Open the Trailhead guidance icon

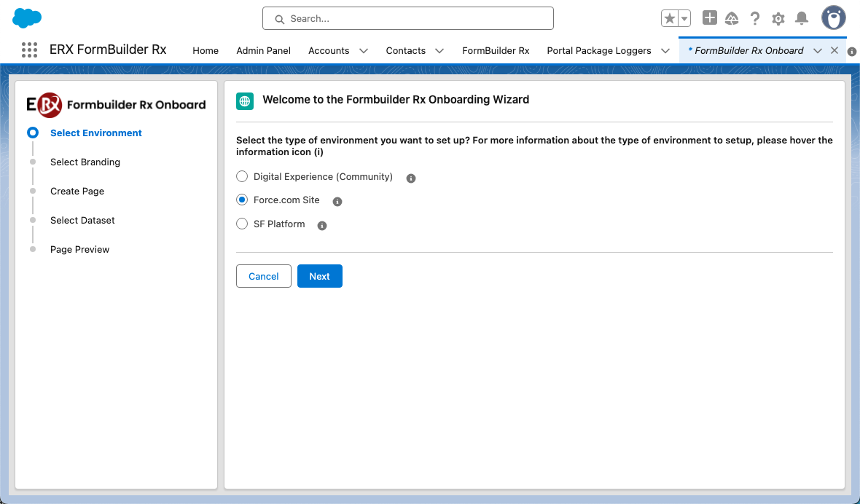pos(732,19)
